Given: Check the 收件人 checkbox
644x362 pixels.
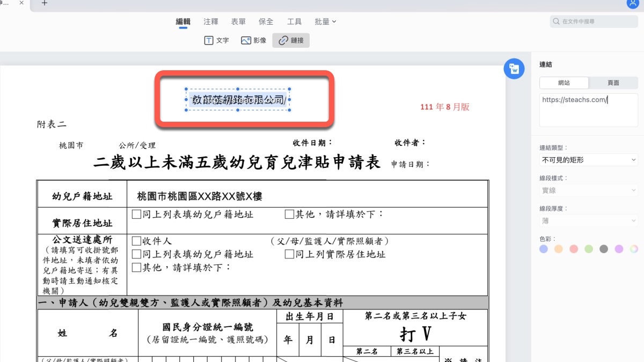Looking at the screenshot, I should pyautogui.click(x=136, y=241).
